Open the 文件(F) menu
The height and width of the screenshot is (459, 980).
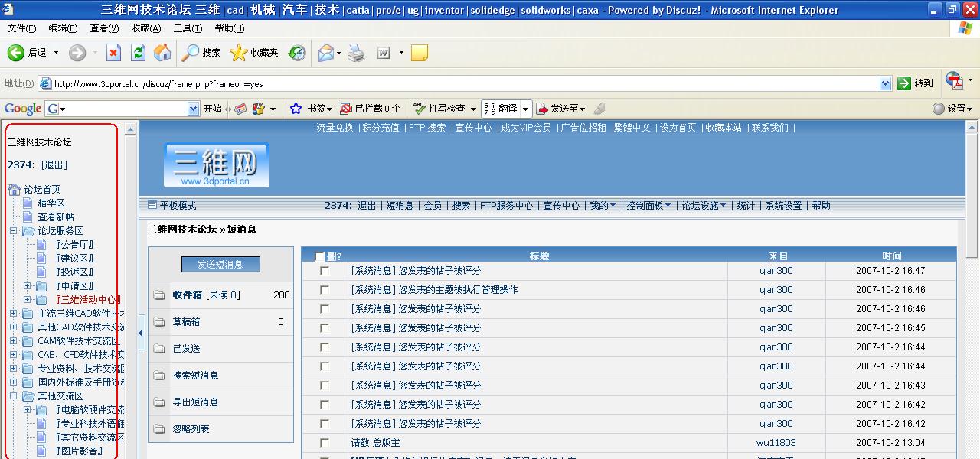21,28
